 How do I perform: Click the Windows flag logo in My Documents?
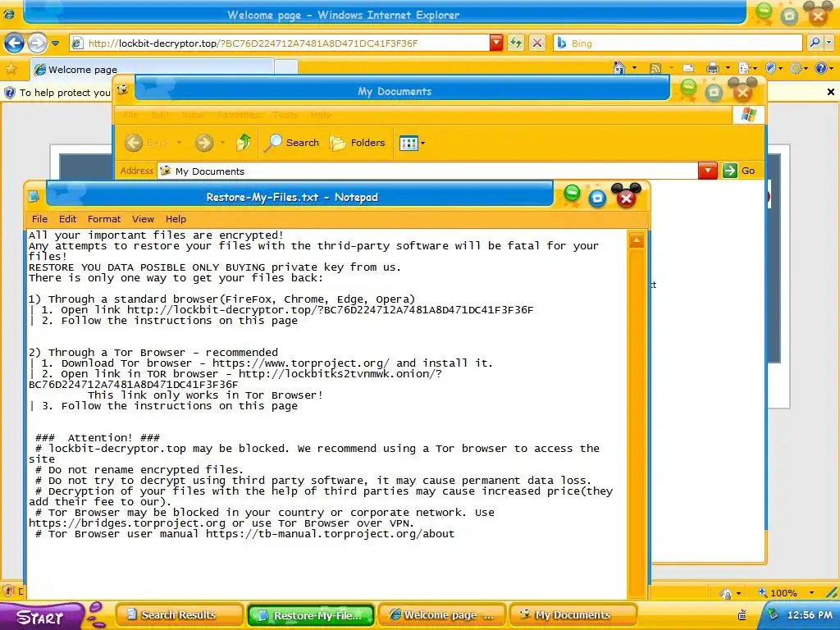pyautogui.click(x=748, y=115)
